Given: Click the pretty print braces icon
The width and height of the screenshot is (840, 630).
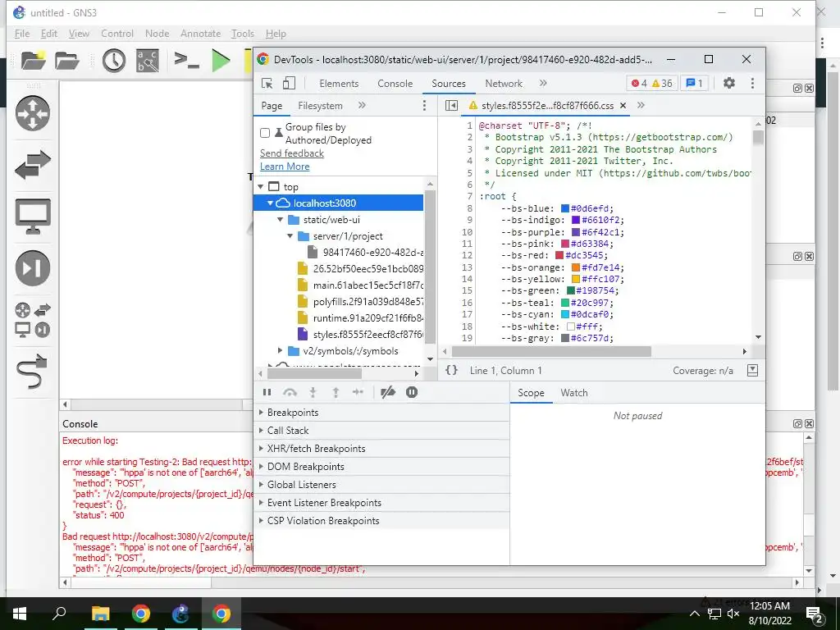Looking at the screenshot, I should [452, 370].
